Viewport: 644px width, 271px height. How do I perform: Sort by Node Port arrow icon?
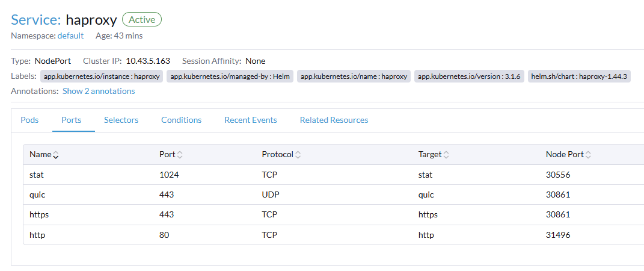coord(588,155)
